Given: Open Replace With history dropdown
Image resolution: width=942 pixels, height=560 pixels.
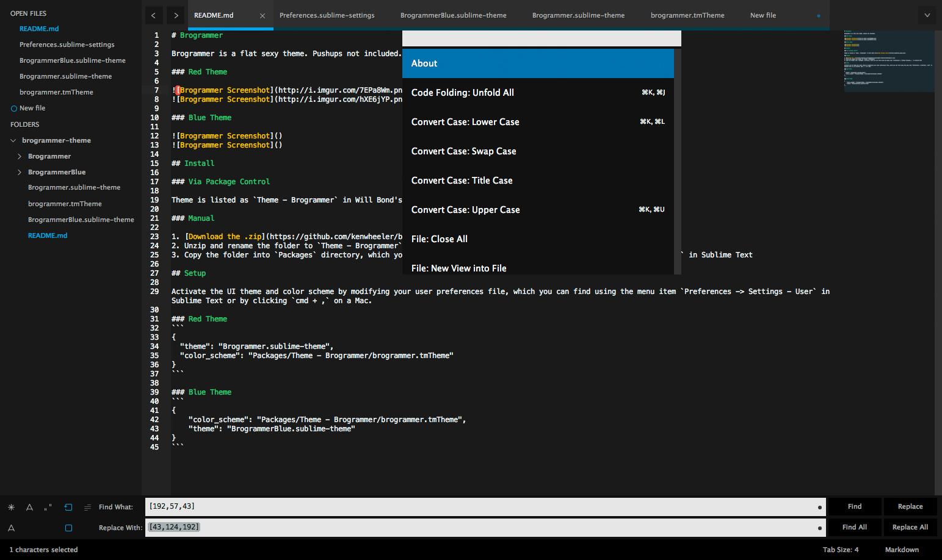Looking at the screenshot, I should tap(819, 528).
